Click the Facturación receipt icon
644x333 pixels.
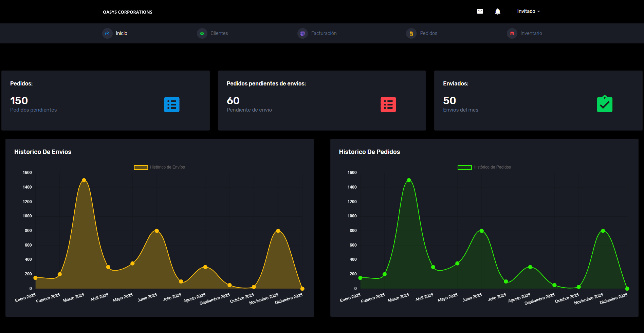302,33
